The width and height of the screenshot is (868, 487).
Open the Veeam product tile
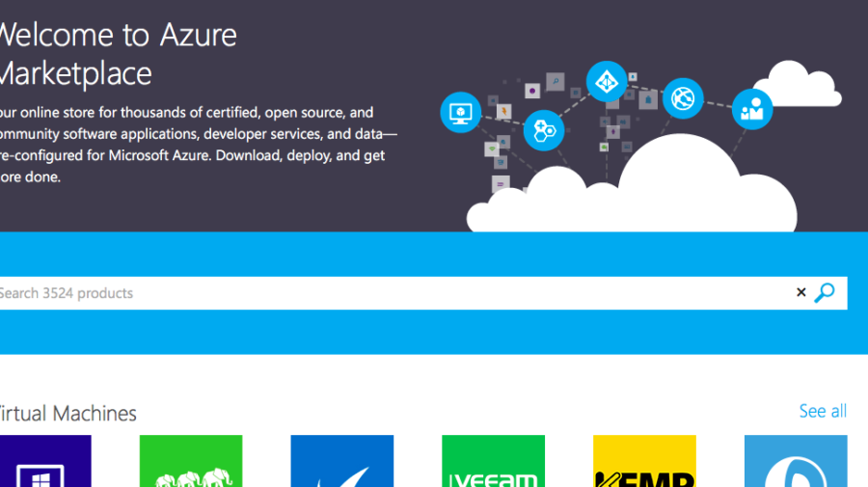[493, 461]
